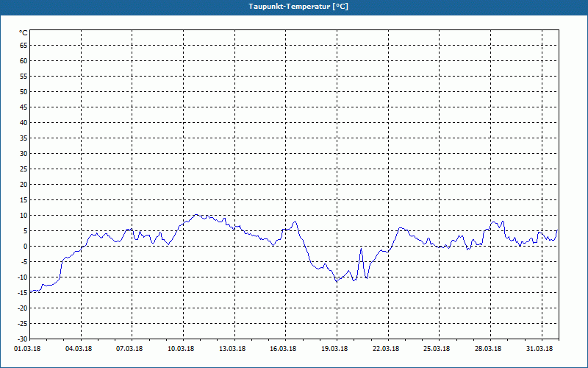
Task: Click the y-axis value 15
Action: coord(24,199)
